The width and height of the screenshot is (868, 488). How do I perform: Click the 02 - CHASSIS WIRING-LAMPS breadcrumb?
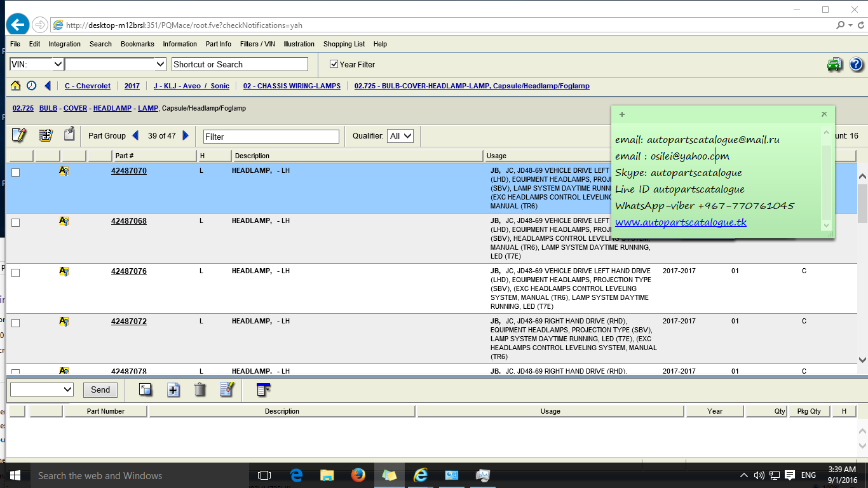[292, 86]
